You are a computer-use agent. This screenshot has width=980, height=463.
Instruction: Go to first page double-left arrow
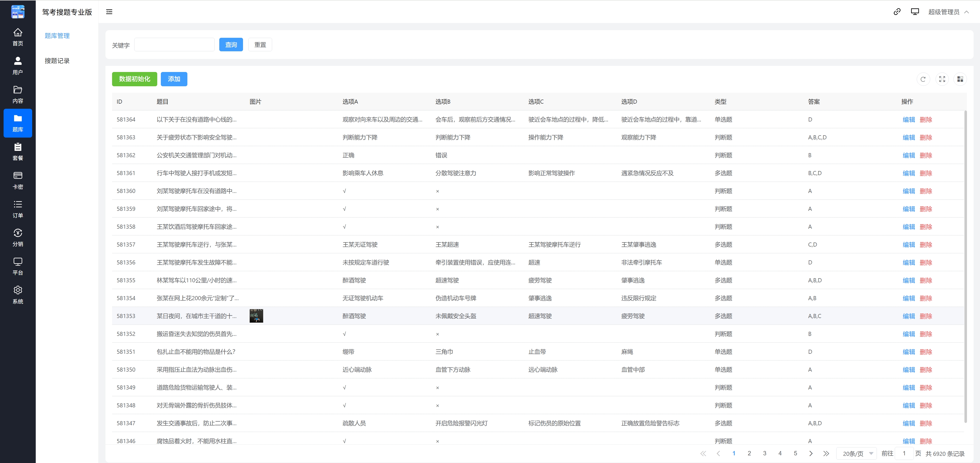pyautogui.click(x=703, y=454)
